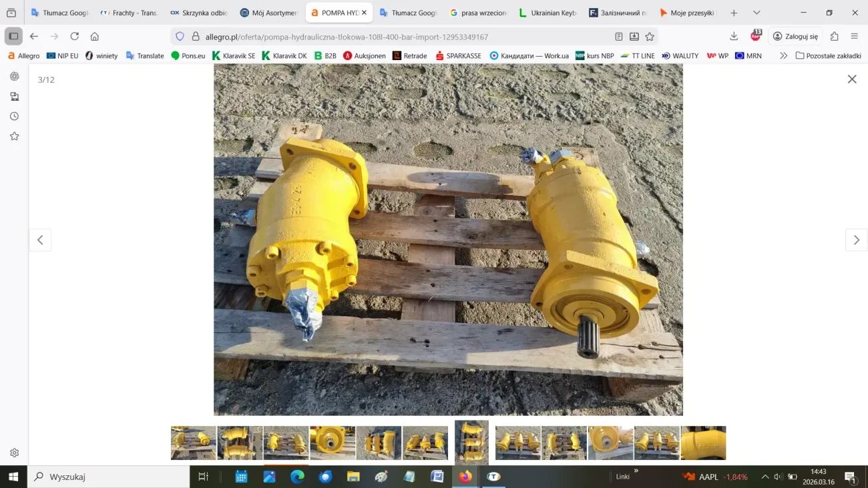Open the Firefox downloads panel
868x488 pixels.
tap(734, 37)
